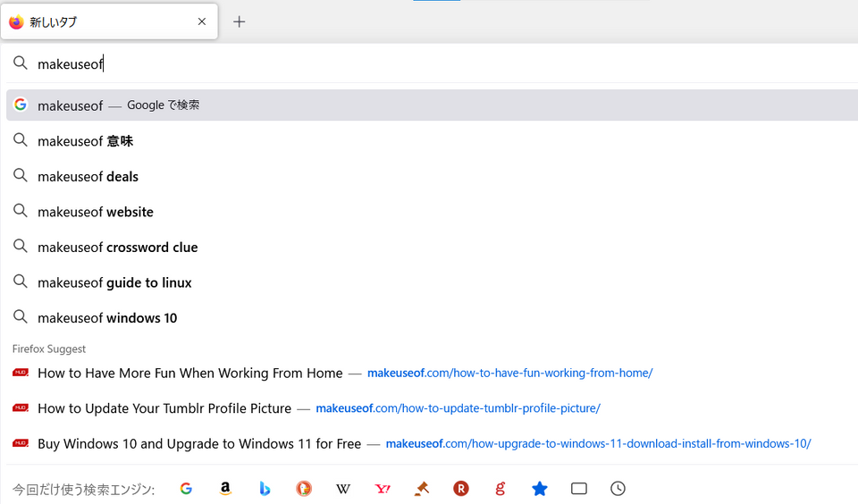This screenshot has width=858, height=504.
Task: Close the 新しいタブ tab
Action: pos(202,21)
